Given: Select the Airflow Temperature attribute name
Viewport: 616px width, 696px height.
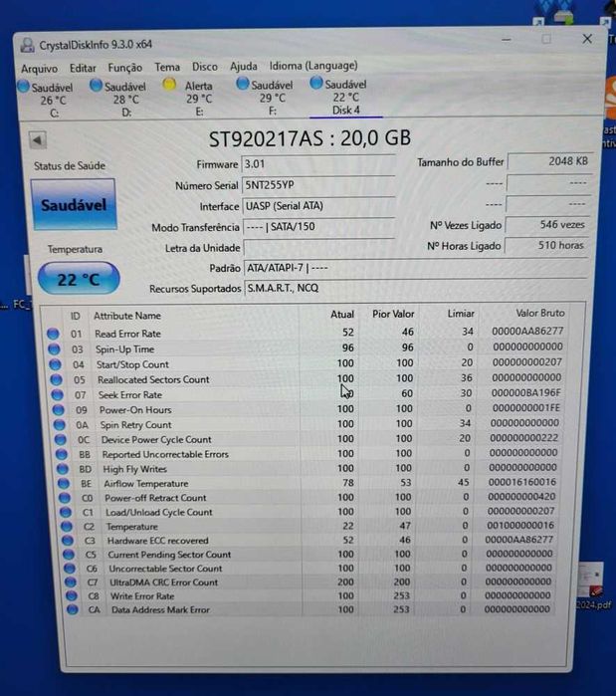Looking at the screenshot, I should tap(146, 483).
